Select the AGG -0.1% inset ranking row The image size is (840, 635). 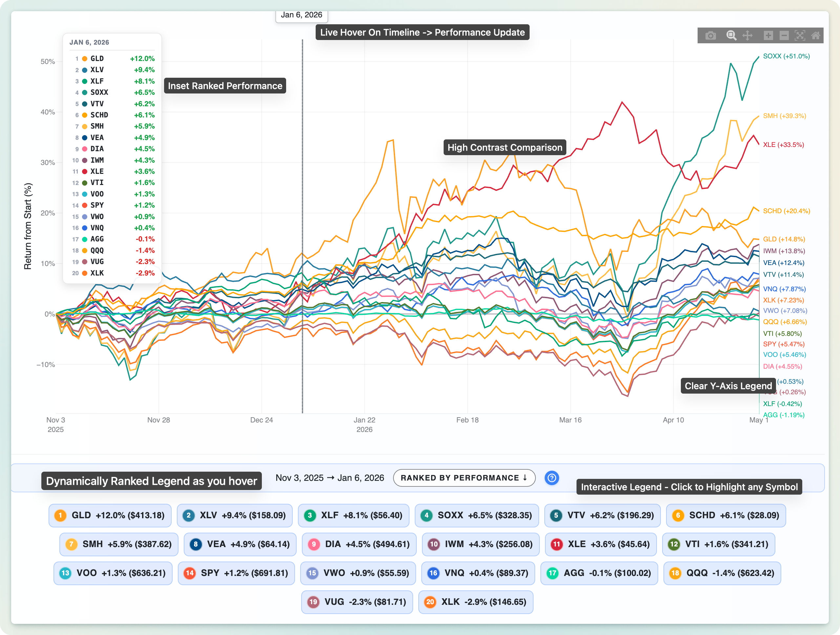click(x=113, y=239)
